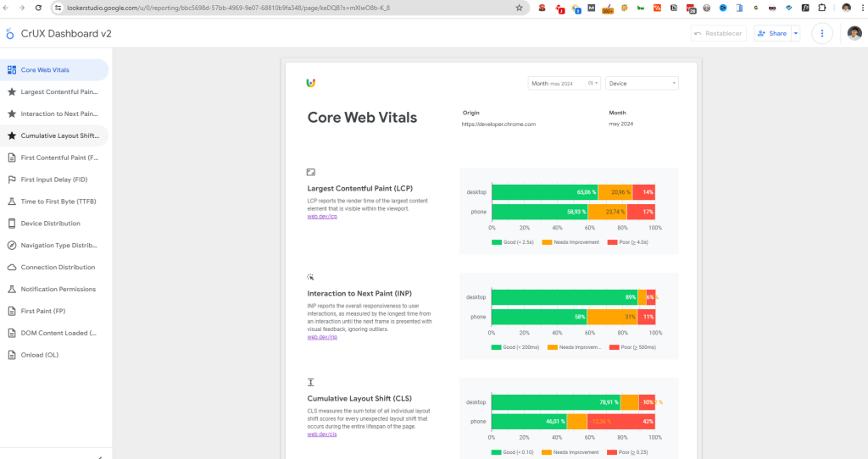Click the First Input Delay flag icon
The width and height of the screenshot is (868, 459).
click(x=12, y=180)
